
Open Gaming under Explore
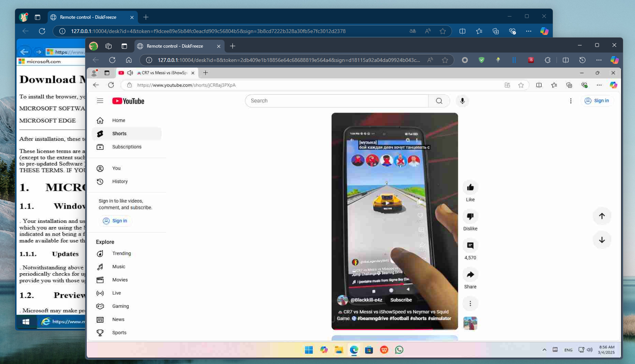(127, 306)
